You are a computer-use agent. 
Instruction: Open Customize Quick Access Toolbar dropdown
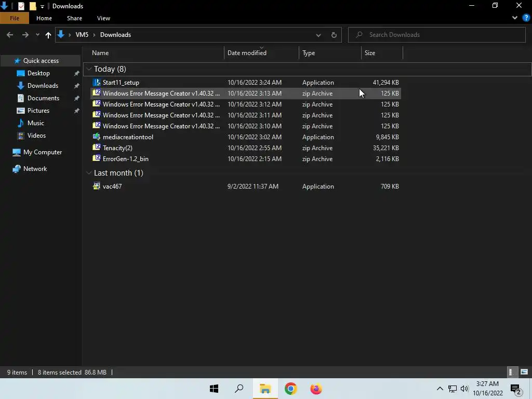[42, 6]
